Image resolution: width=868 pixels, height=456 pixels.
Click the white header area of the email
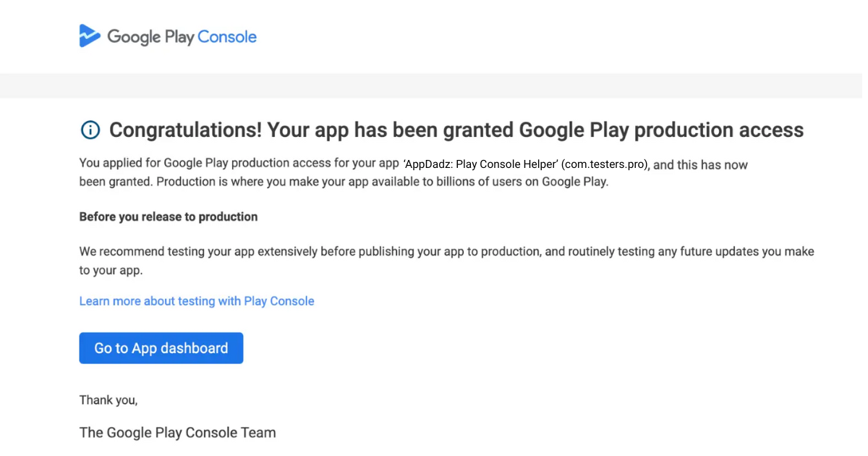506,36
